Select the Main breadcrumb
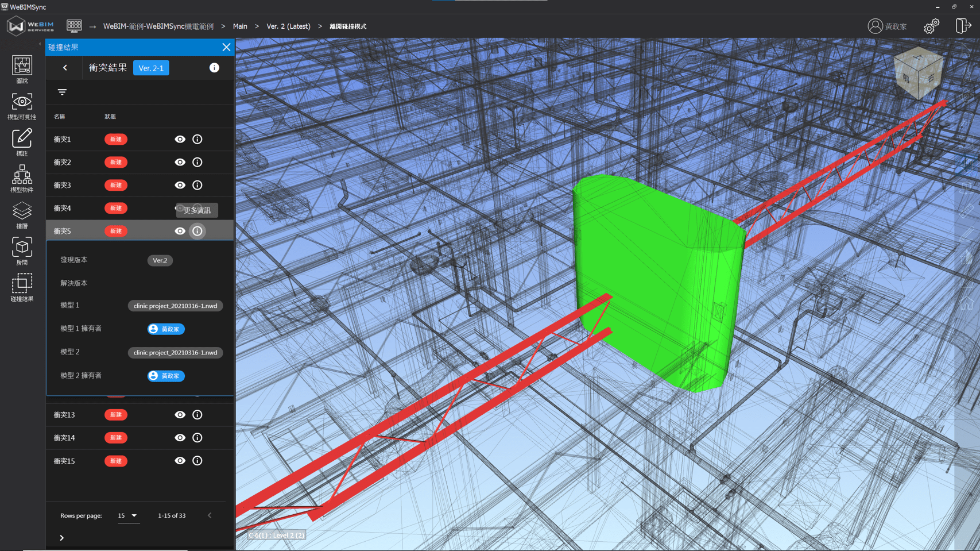Screen dimensions: 980x551 coord(240,26)
